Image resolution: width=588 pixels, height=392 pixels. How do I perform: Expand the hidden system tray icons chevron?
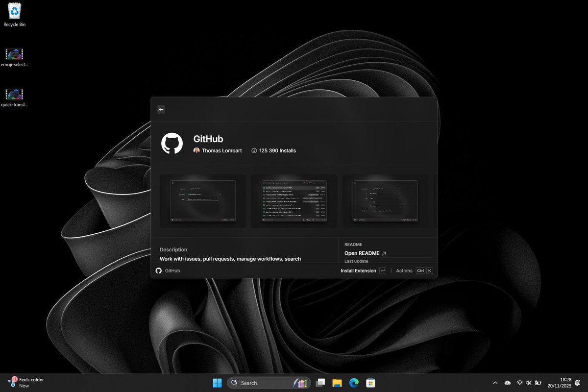[x=495, y=383]
